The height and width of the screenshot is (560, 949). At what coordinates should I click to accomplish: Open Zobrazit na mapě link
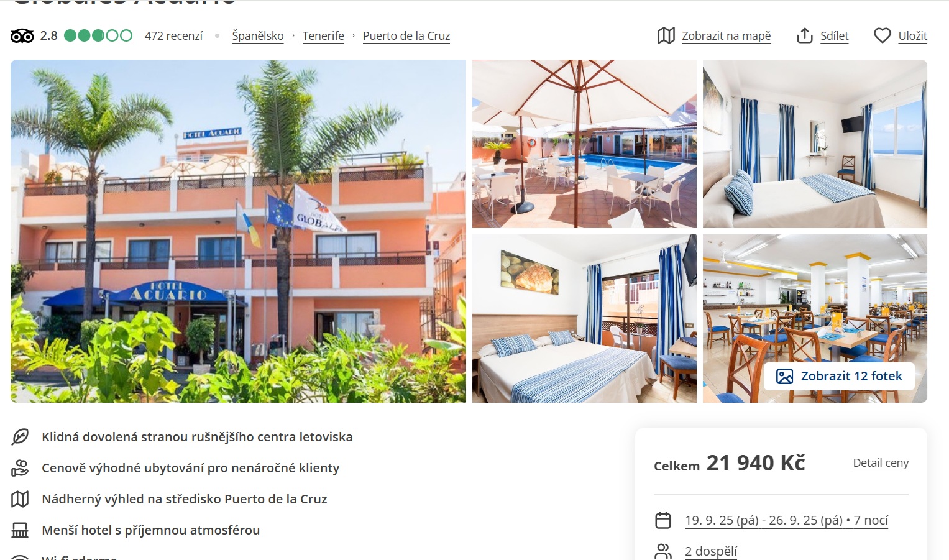726,36
